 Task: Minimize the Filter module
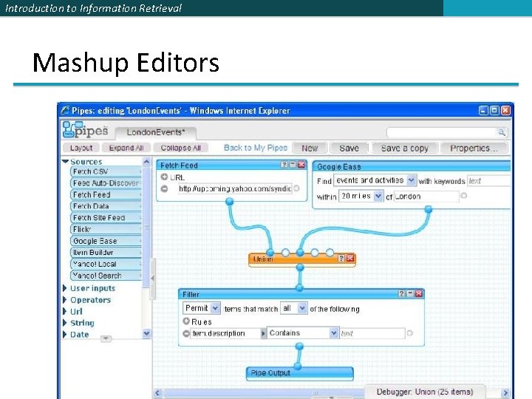(x=410, y=293)
